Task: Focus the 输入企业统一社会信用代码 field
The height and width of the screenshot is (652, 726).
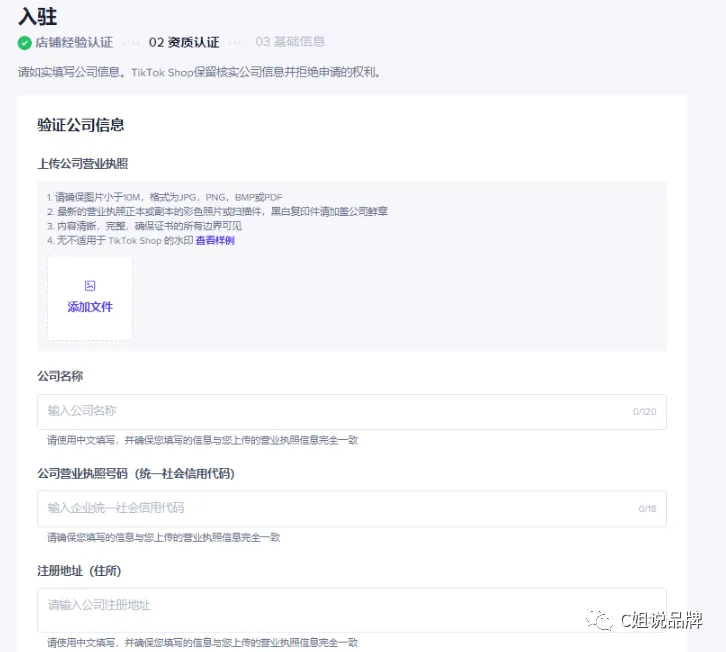Action: (352, 508)
